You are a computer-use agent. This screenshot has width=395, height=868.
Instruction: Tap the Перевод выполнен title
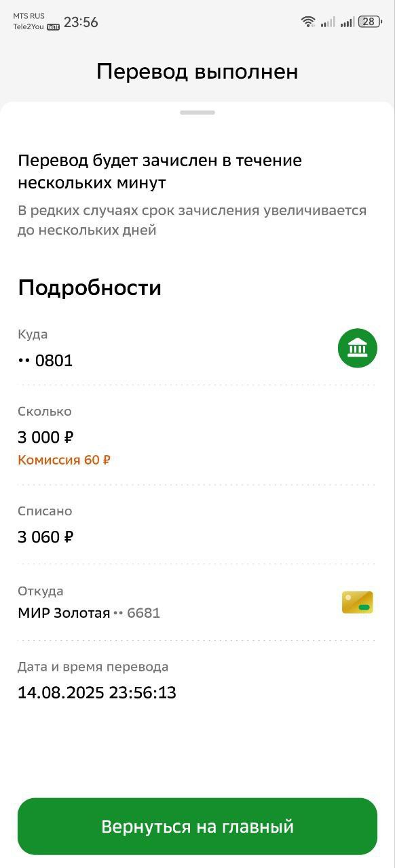click(x=197, y=71)
